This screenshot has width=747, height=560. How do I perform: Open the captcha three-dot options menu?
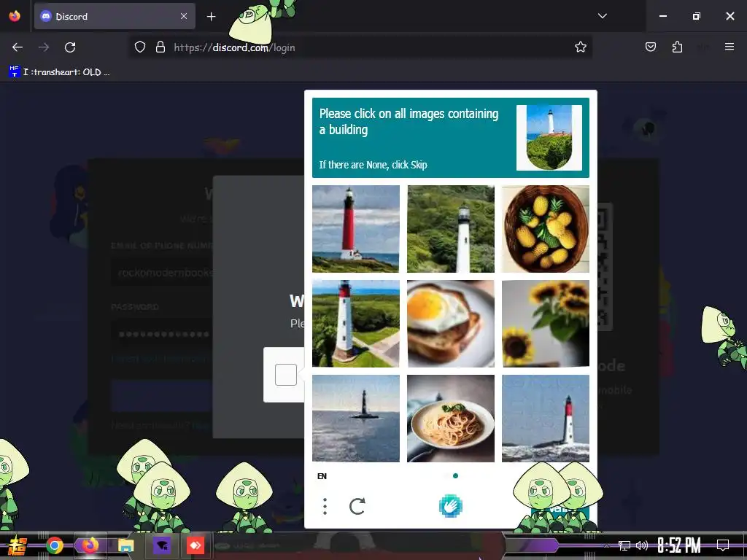point(325,506)
